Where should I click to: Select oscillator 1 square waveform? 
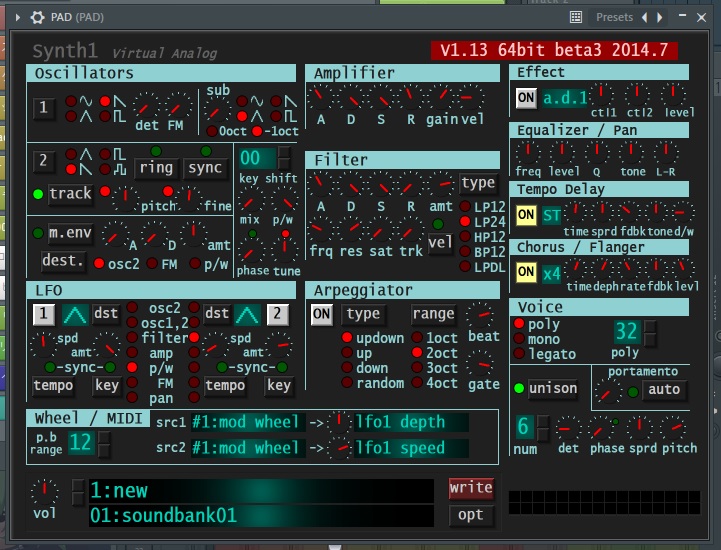[105, 116]
